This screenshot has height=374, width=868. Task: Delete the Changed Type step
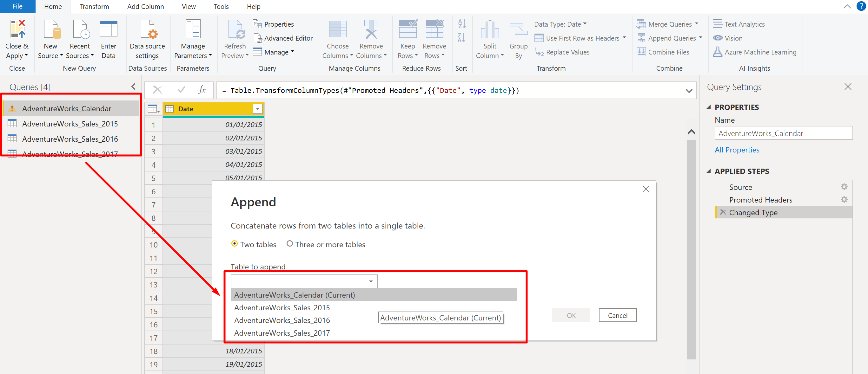point(723,212)
